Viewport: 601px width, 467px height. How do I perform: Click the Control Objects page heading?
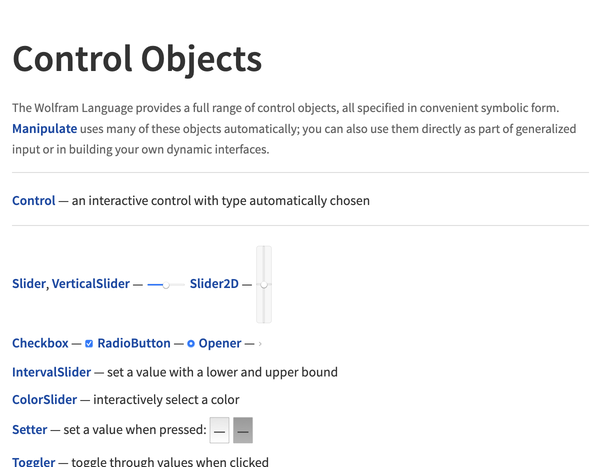point(137,59)
